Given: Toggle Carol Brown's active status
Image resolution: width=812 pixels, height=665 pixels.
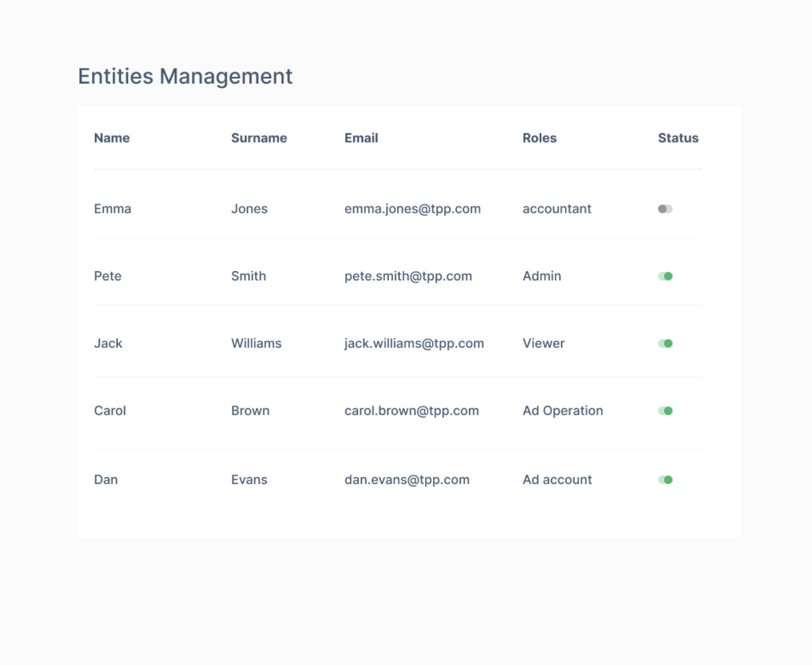Looking at the screenshot, I should pos(665,411).
